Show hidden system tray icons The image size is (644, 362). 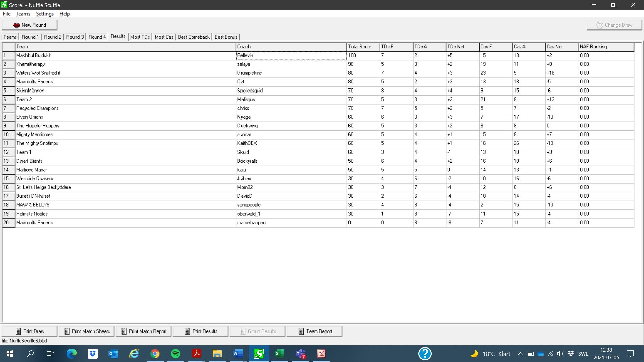520,354
